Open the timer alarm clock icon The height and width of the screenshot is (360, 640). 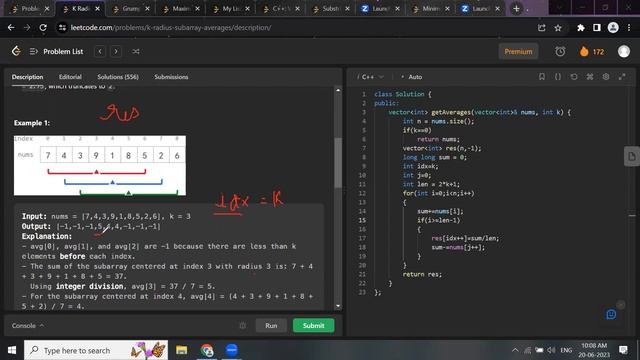coord(560,51)
